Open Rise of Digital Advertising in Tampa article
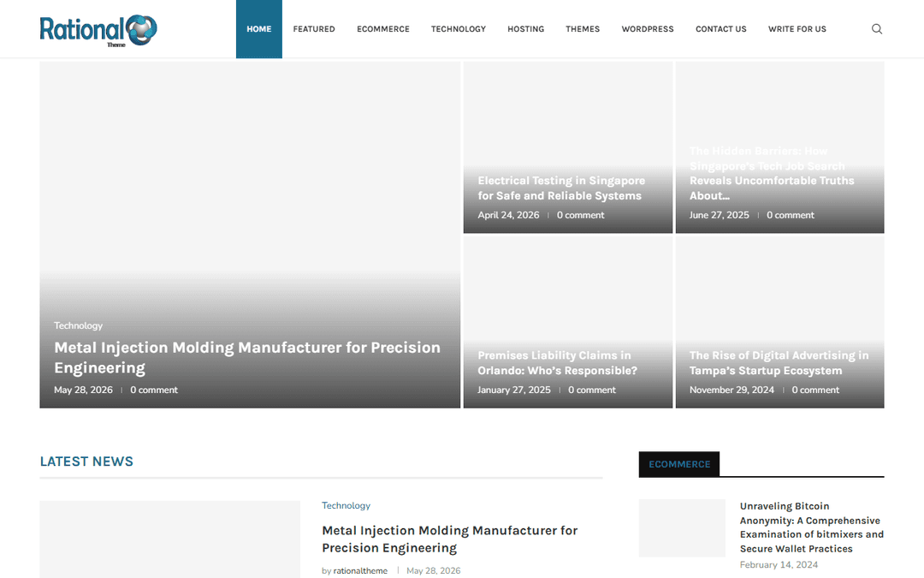The width and height of the screenshot is (924, 578). [779, 363]
